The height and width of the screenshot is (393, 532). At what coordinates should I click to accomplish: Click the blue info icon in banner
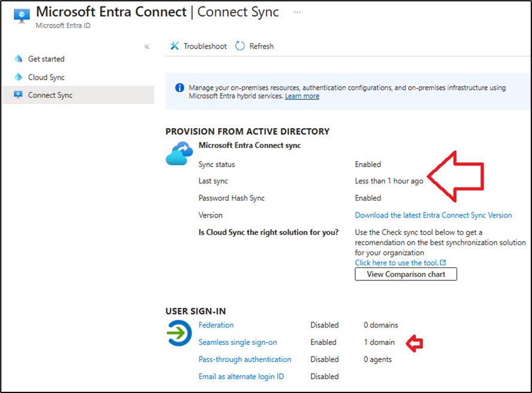tap(179, 88)
